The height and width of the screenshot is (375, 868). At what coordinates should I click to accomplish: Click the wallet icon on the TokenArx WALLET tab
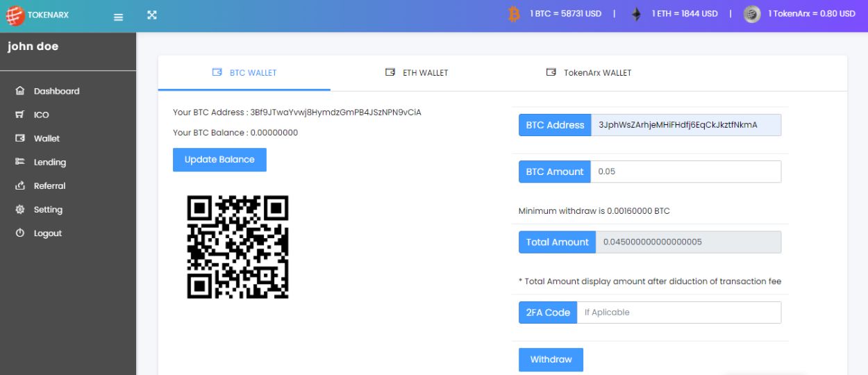click(551, 72)
